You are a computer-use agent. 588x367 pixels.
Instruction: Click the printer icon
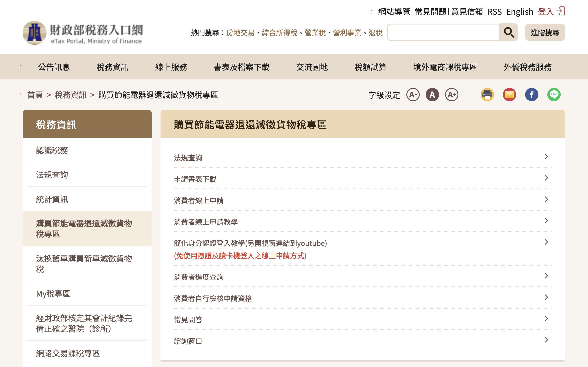click(487, 95)
